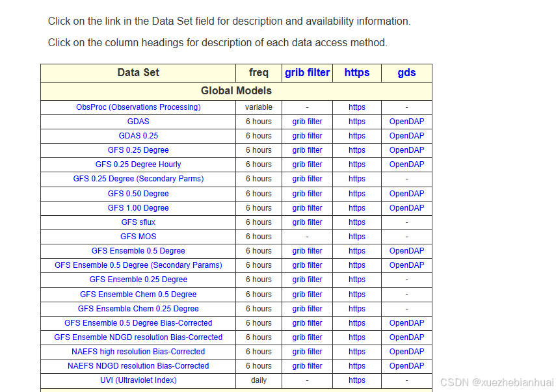The width and height of the screenshot is (556, 392).
Task: Open the GFS MOS dataset page
Action: coord(138,236)
